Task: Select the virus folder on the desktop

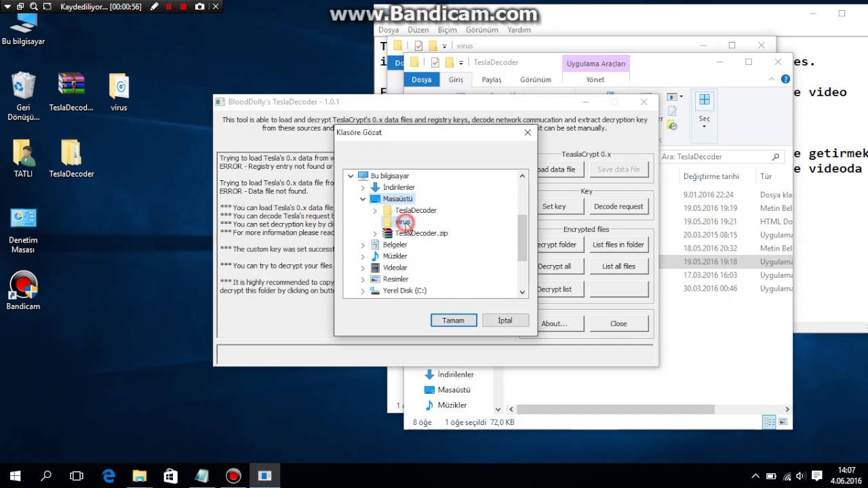Action: 119,91
